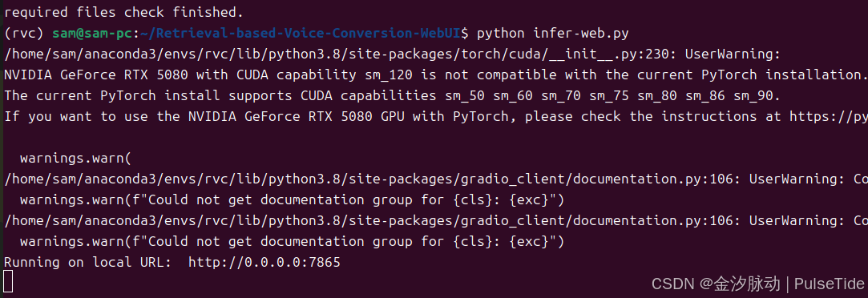Click the CSDN PulseTide watermark text
The width and height of the screenshot is (868, 298).
click(x=757, y=284)
